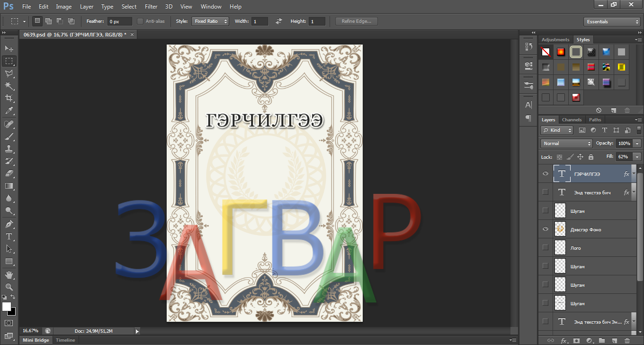Click the Feather input field
Image resolution: width=644 pixels, height=345 pixels.
[119, 22]
